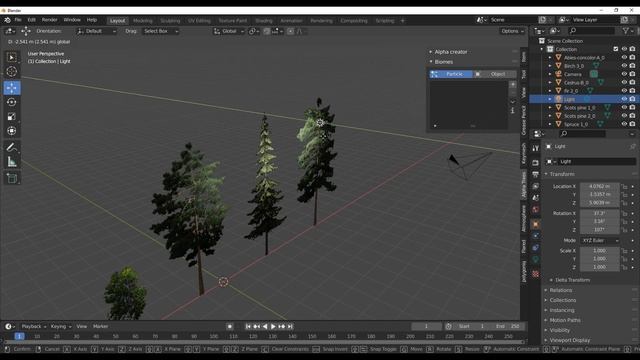
Task: Select the Annotate tool
Action: click(x=11, y=147)
